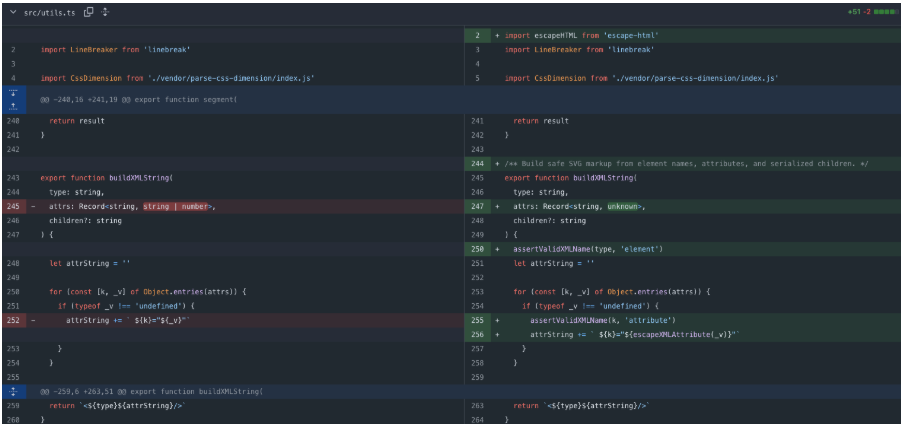Viewport: 901px width, 424px height.
Task: Click deleted line 'attrs: Record<string, string | number>,'
Action: [233, 206]
